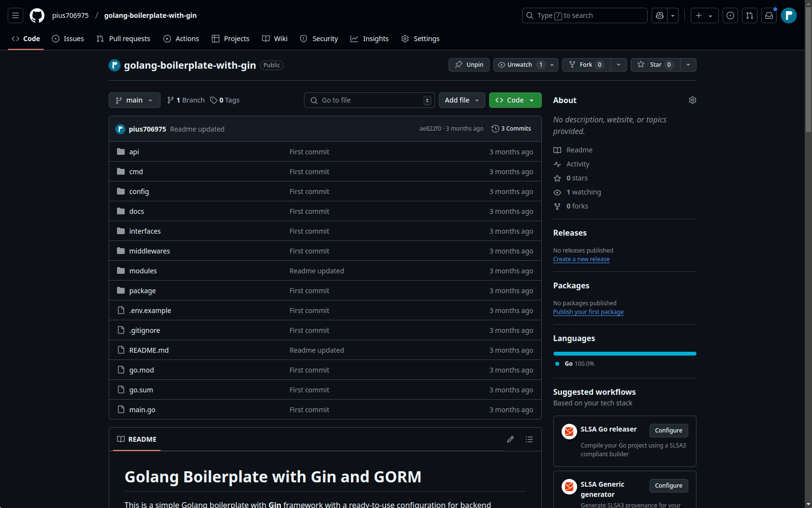This screenshot has width=812, height=508.
Task: Open the README outline list icon
Action: click(x=529, y=439)
